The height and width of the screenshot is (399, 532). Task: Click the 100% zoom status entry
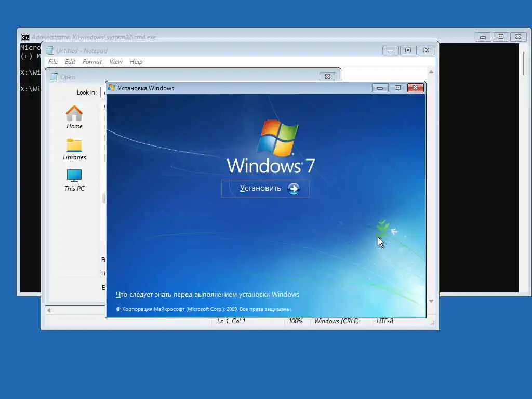point(296,321)
